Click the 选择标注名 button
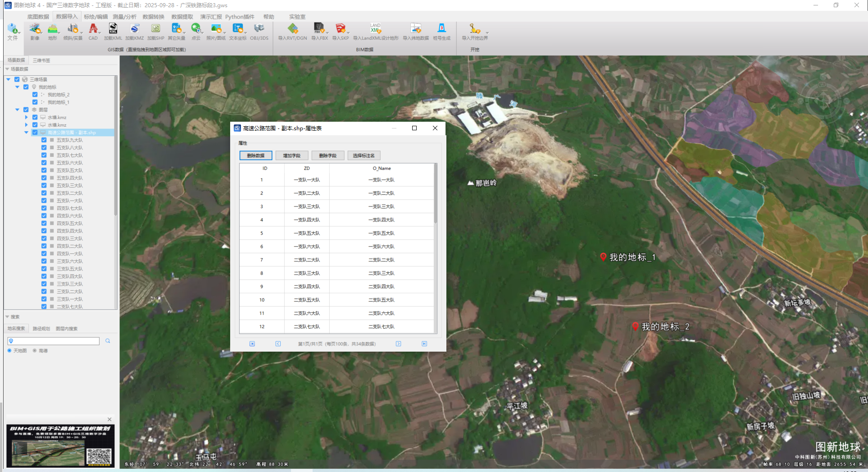The image size is (868, 472). (364, 156)
